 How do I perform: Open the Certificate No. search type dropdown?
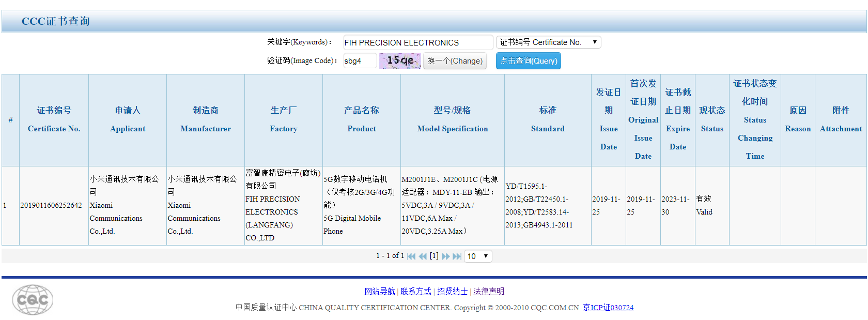point(548,42)
